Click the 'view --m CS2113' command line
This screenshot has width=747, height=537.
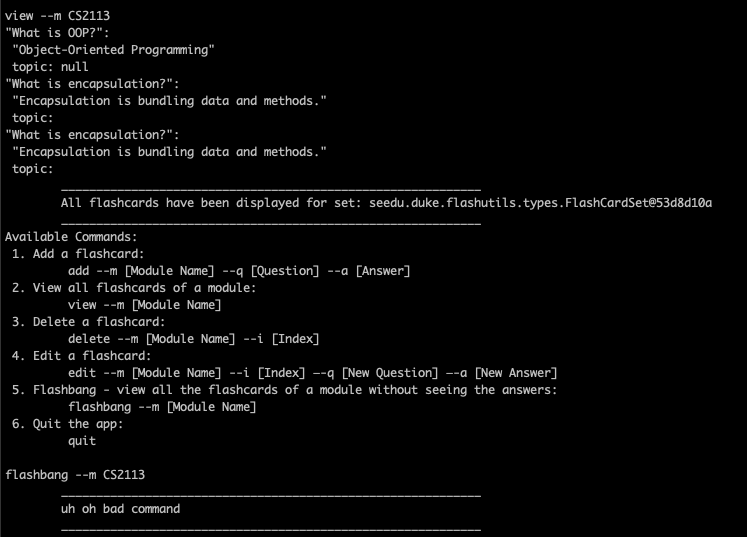point(57,16)
